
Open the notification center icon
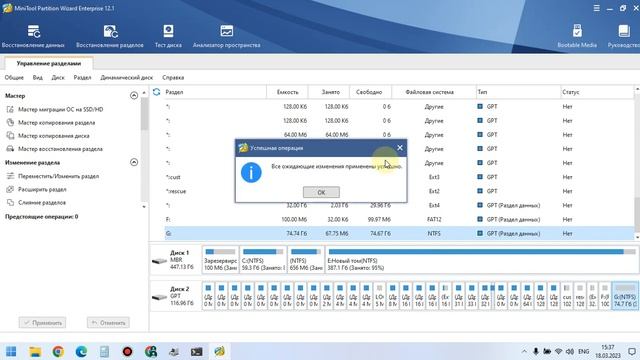click(631, 351)
